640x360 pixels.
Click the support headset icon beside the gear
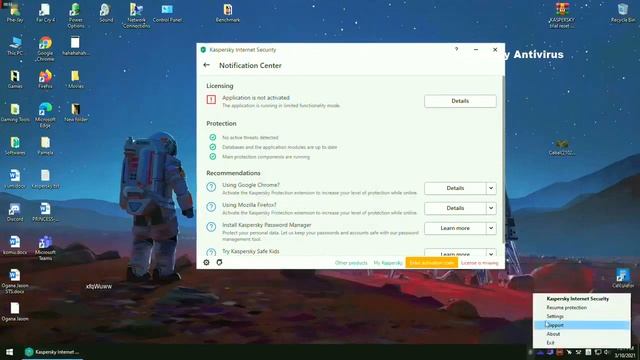(219, 262)
